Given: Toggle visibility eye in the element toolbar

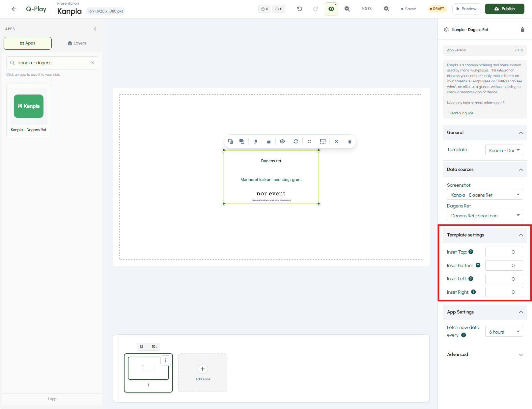Looking at the screenshot, I should tap(282, 141).
